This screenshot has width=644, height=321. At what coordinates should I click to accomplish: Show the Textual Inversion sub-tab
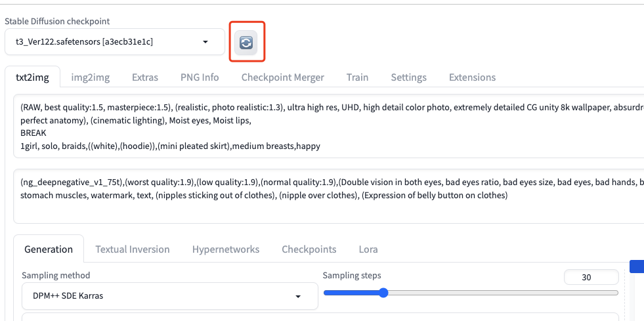click(133, 249)
